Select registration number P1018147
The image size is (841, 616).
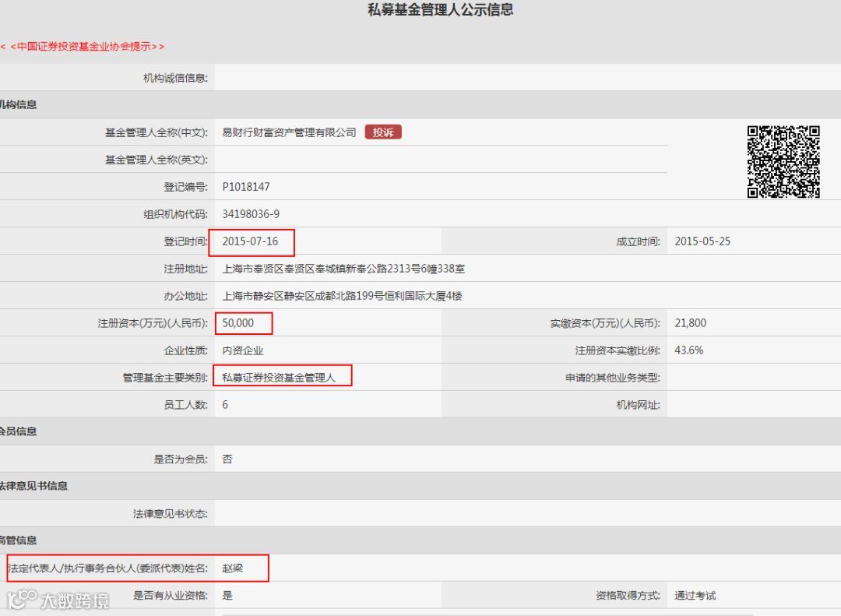[x=246, y=187]
